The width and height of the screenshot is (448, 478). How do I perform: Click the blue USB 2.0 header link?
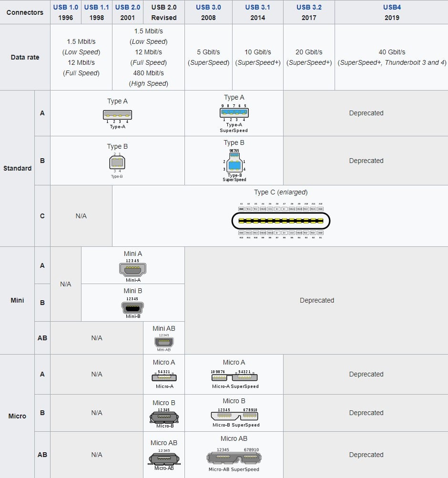tap(128, 7)
